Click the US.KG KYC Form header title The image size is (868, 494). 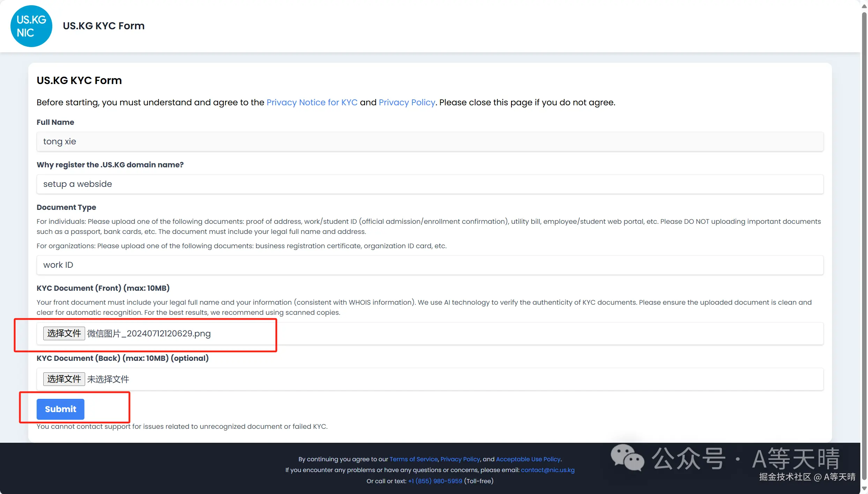103,26
